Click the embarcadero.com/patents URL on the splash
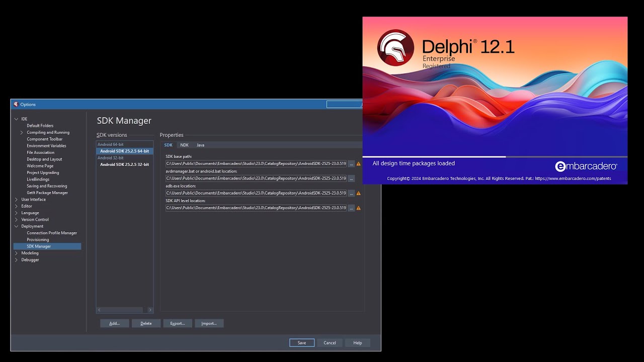 [x=573, y=178]
